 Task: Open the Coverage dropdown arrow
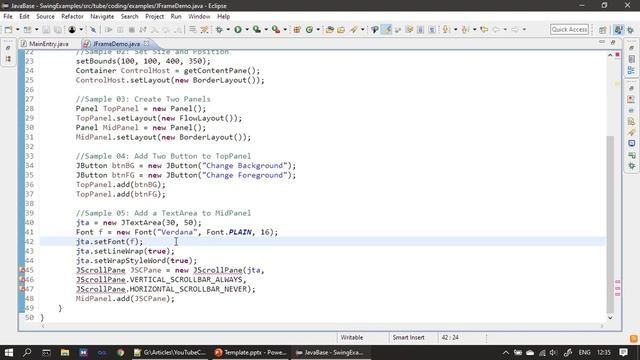tap(266, 29)
